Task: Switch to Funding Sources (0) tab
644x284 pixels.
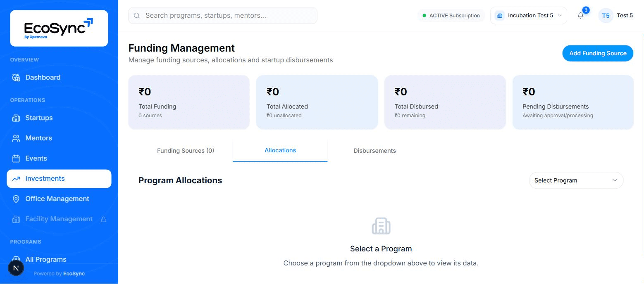Action: pyautogui.click(x=186, y=151)
